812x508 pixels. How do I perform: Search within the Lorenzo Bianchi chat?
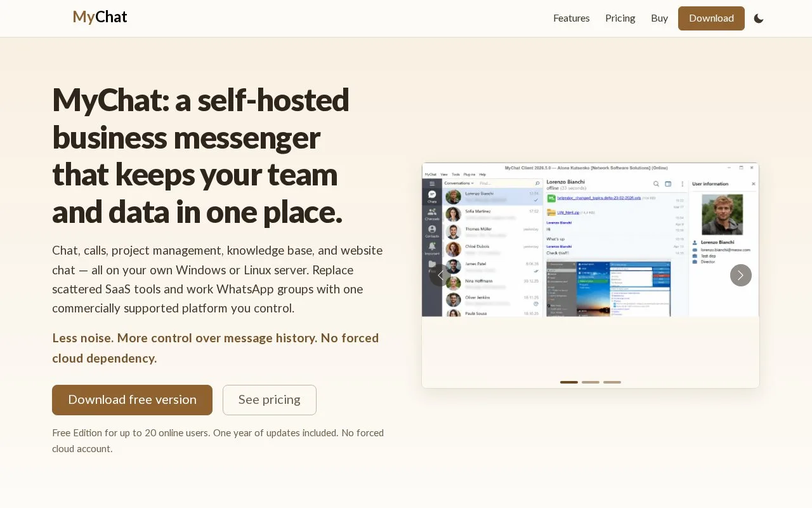(657, 184)
